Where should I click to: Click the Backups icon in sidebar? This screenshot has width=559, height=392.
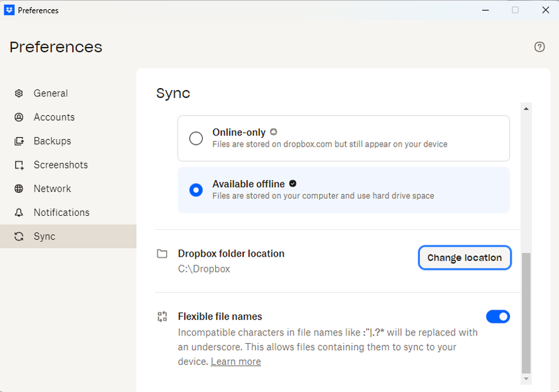coord(19,141)
